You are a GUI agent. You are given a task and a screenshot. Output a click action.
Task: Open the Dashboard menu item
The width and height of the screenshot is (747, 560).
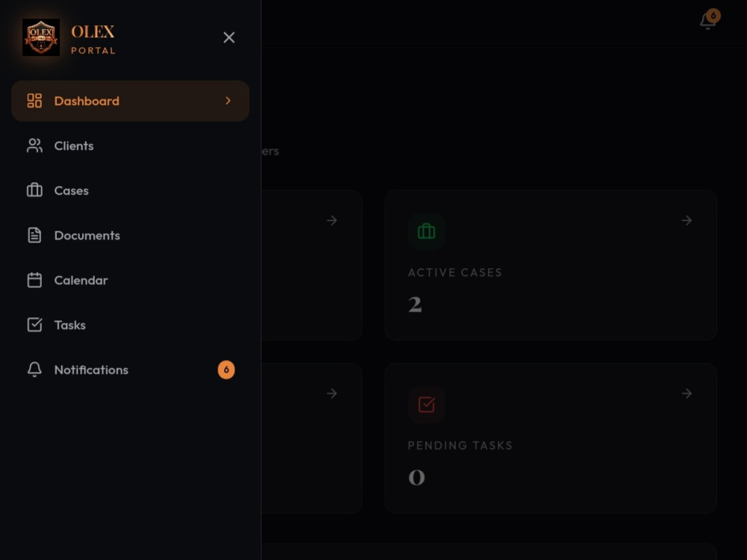(x=130, y=101)
